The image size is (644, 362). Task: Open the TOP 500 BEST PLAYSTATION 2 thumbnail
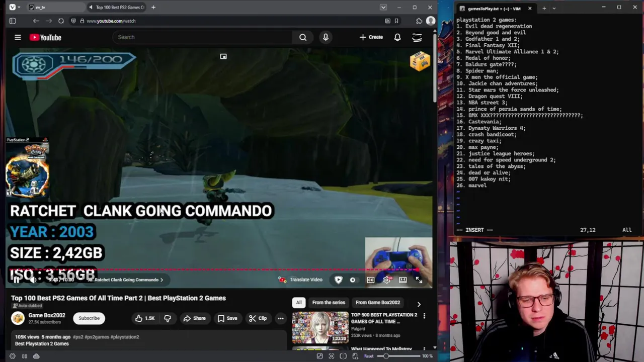coord(320,327)
